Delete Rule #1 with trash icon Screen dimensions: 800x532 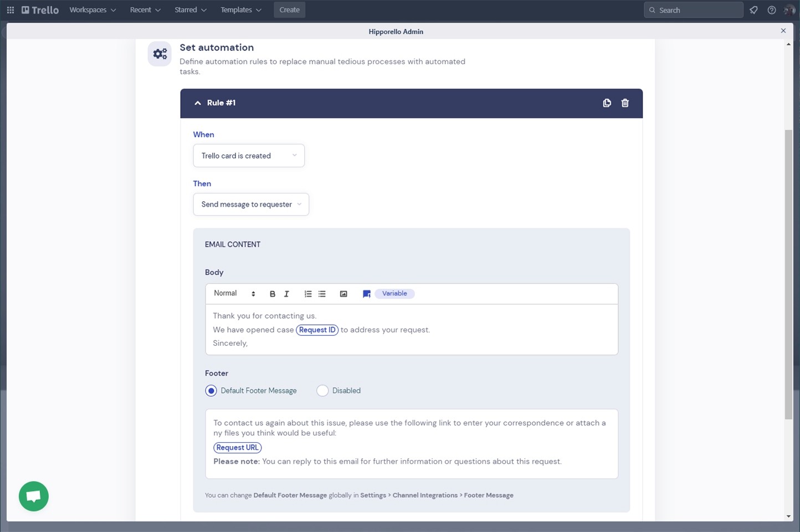pyautogui.click(x=625, y=103)
